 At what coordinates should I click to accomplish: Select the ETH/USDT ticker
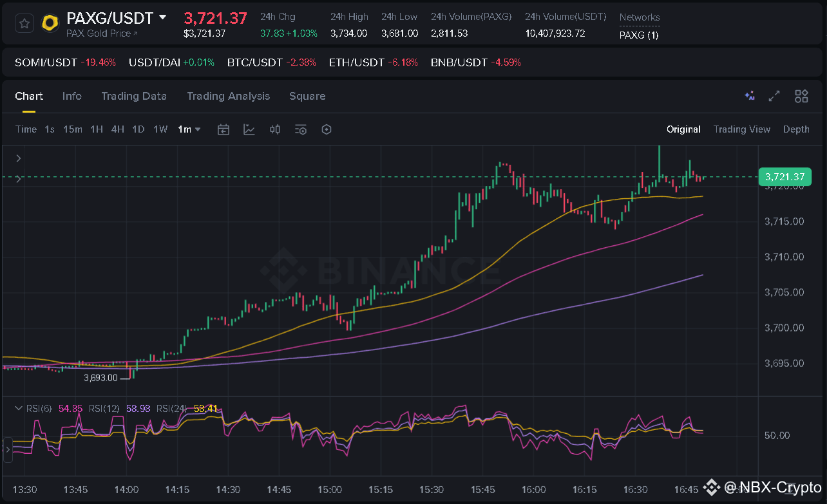coord(374,62)
